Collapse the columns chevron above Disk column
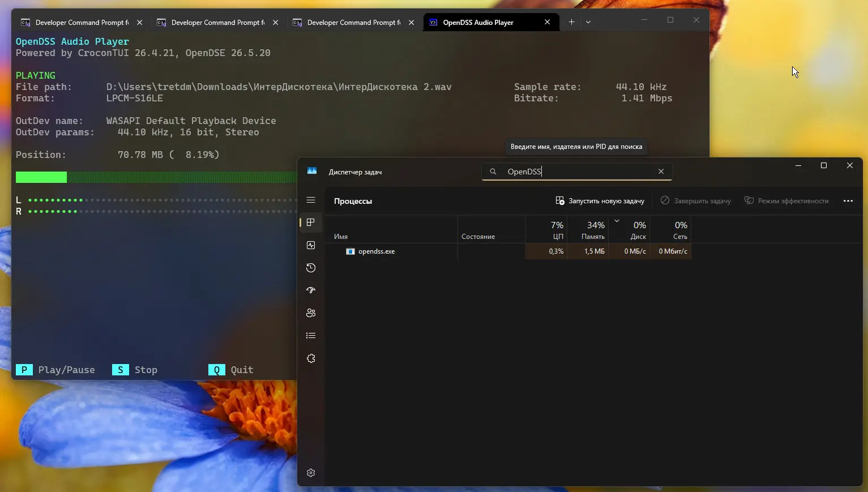Viewport: 868px width, 492px height. [617, 221]
